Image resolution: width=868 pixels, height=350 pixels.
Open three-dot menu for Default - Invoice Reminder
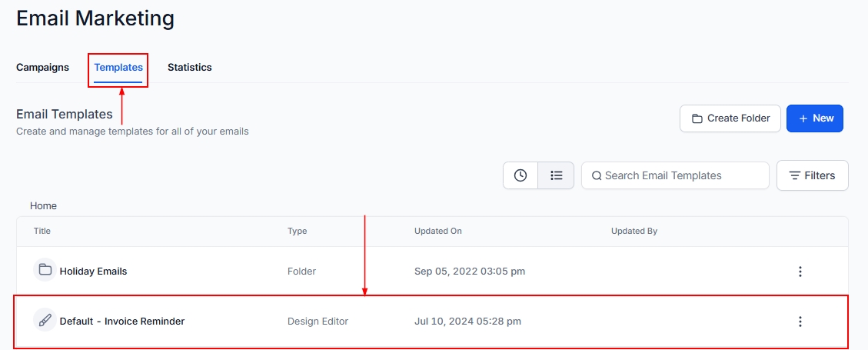(x=800, y=322)
